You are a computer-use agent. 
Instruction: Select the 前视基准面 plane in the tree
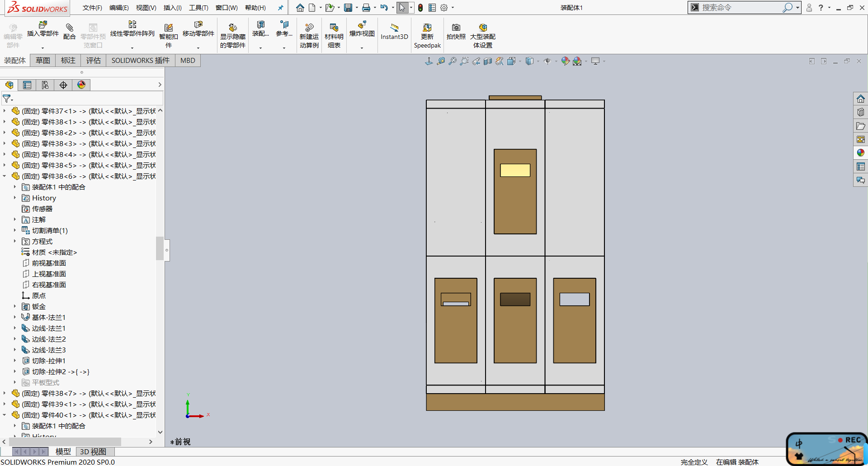49,263
